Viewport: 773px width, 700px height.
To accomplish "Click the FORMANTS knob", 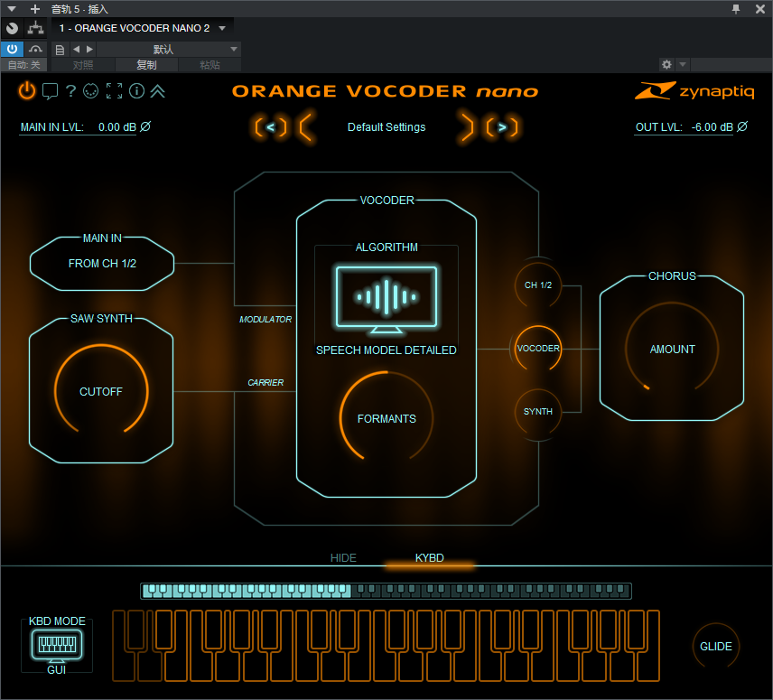I will pyautogui.click(x=386, y=418).
